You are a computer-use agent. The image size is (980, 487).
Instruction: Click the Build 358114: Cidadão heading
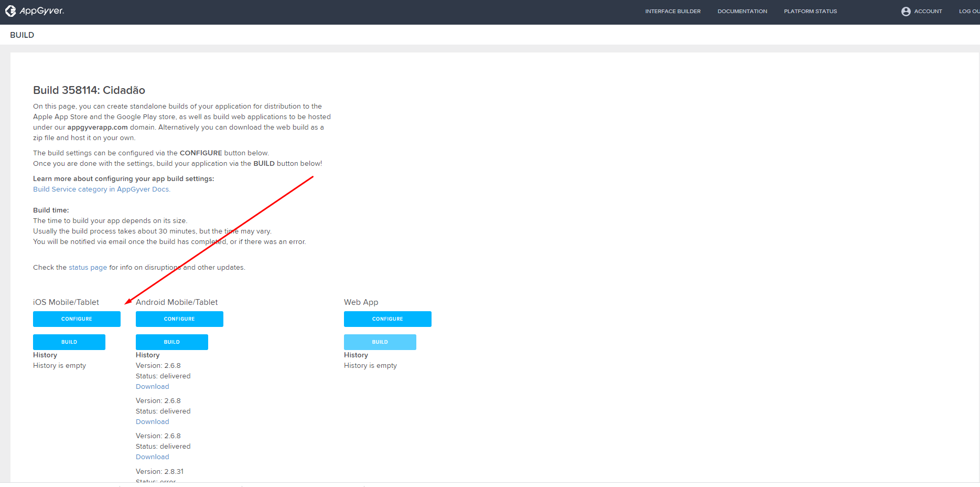click(x=89, y=90)
